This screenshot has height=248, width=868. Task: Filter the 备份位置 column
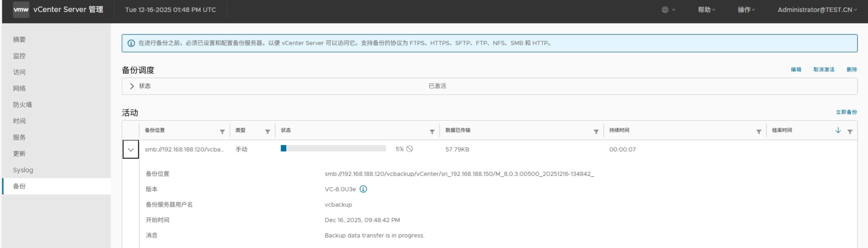[222, 132]
